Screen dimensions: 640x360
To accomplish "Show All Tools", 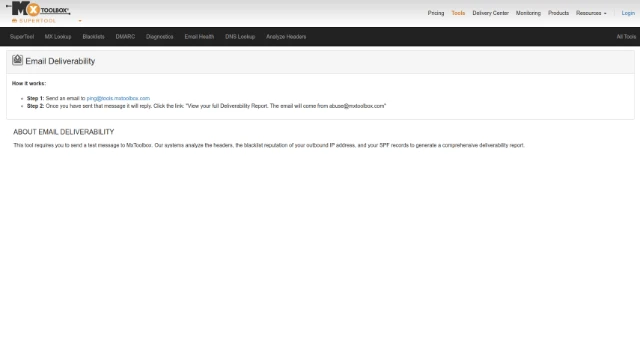I will point(626,37).
